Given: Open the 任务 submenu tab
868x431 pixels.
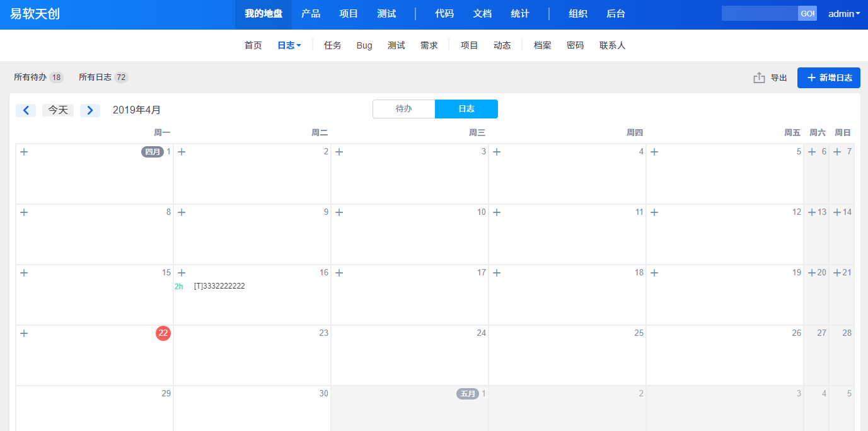Looking at the screenshot, I should pos(333,45).
